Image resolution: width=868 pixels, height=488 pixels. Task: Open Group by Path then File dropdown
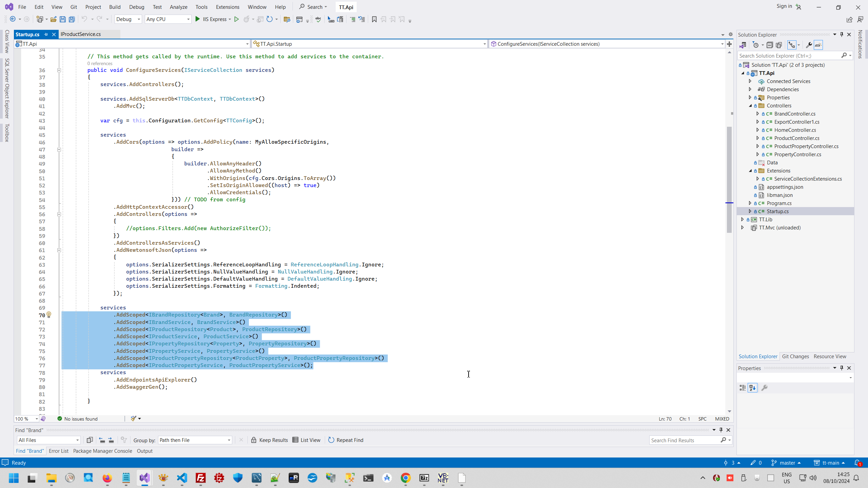195,440
